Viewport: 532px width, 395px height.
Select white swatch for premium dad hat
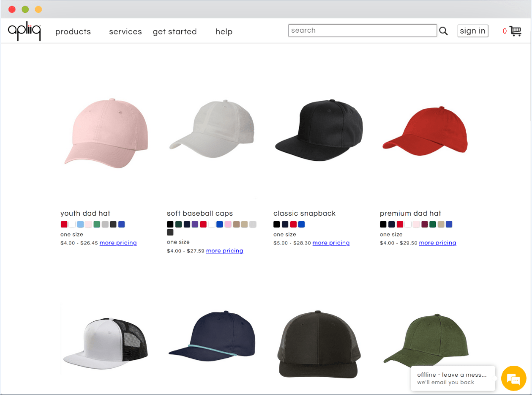click(408, 224)
